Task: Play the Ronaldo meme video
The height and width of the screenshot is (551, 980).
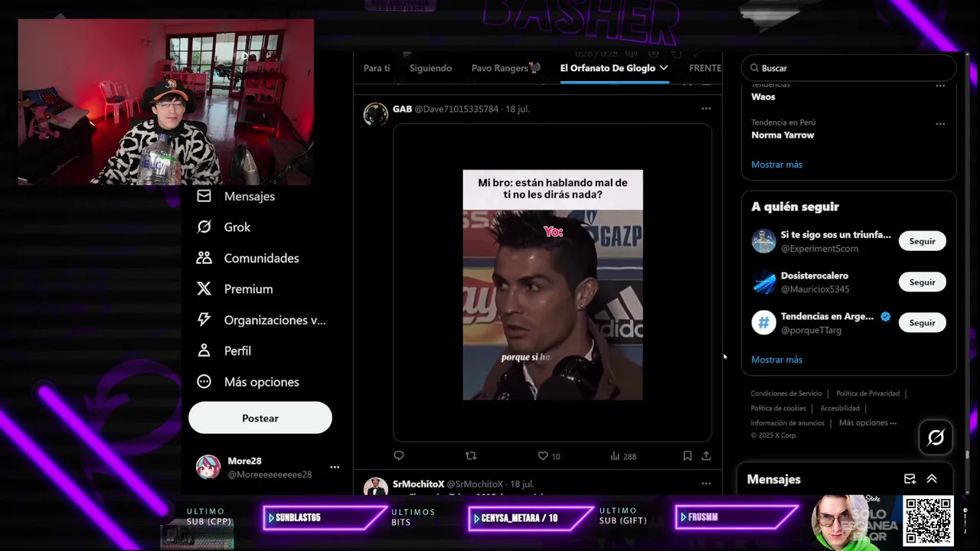Action: click(x=553, y=285)
